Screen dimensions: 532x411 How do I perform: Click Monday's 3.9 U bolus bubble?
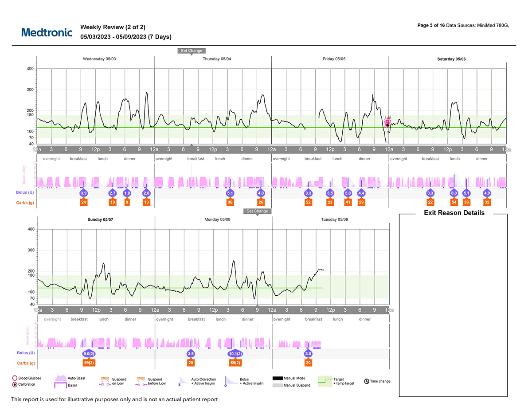[x=191, y=354]
